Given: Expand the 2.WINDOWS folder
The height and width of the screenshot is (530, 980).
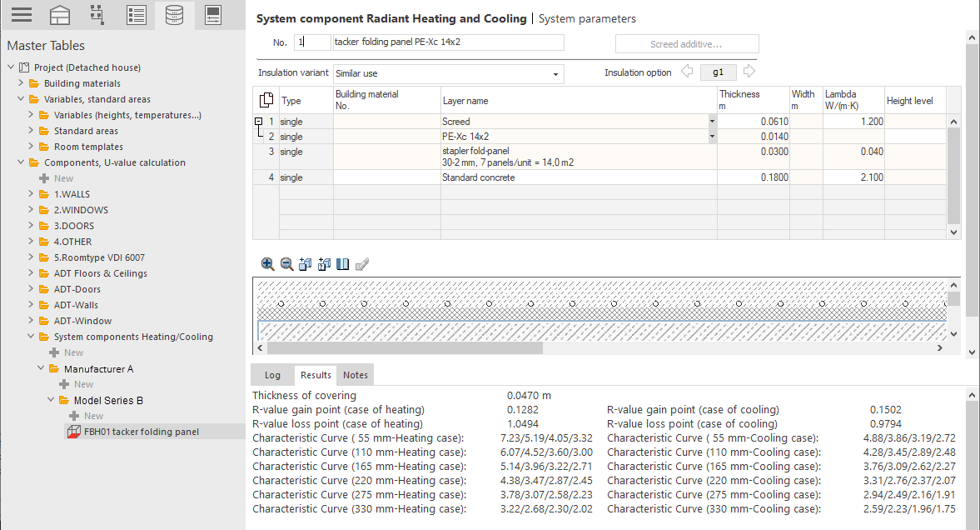Looking at the screenshot, I should [x=31, y=210].
